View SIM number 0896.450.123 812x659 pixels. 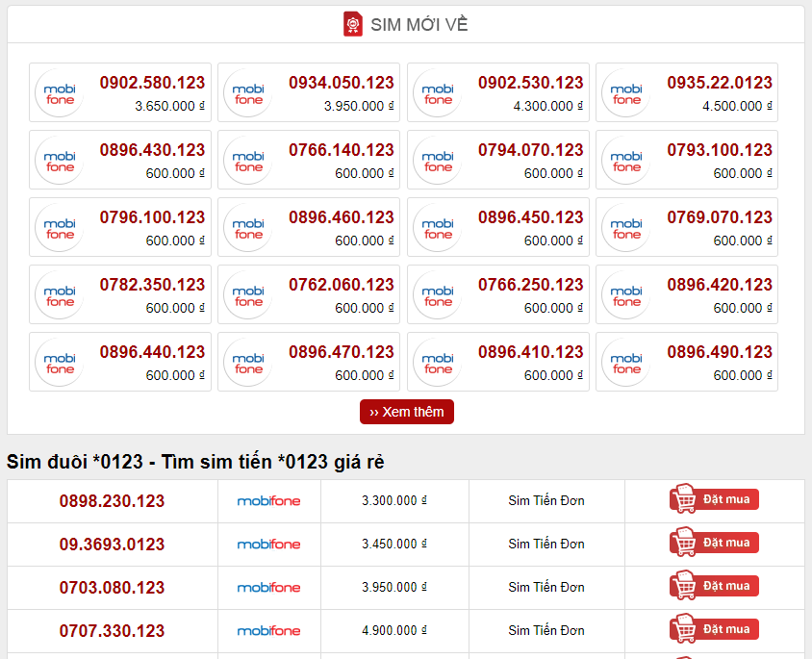point(531,217)
